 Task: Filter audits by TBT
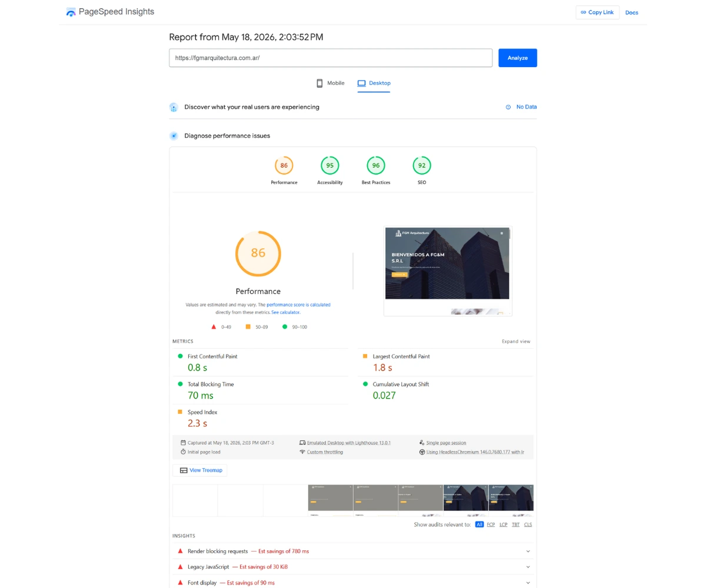coord(516,524)
